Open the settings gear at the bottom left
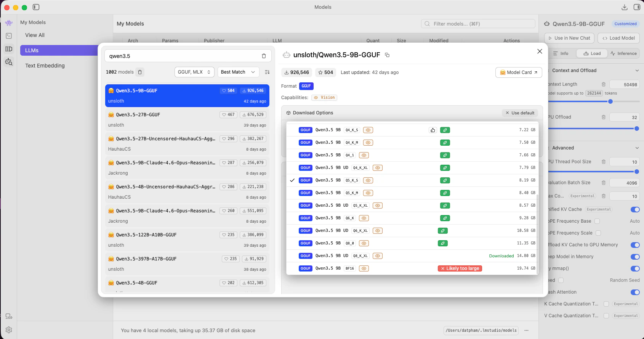Screen dimensions: 644x339 [x=9, y=330]
